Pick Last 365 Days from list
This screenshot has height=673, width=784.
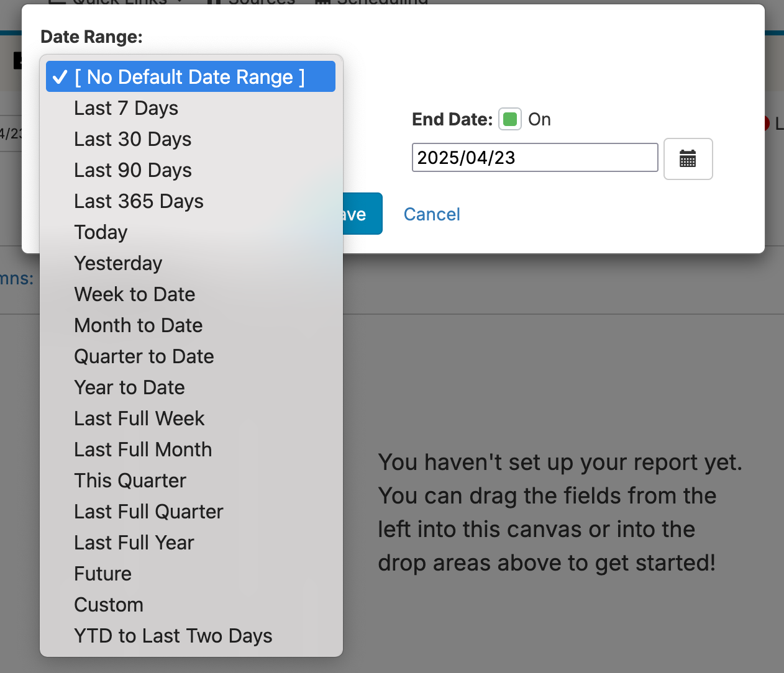139,201
